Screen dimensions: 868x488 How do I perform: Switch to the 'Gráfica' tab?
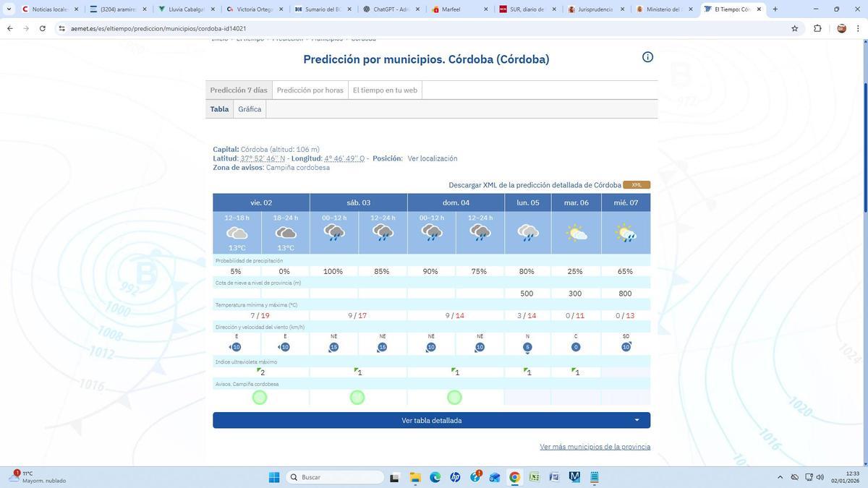(x=250, y=108)
